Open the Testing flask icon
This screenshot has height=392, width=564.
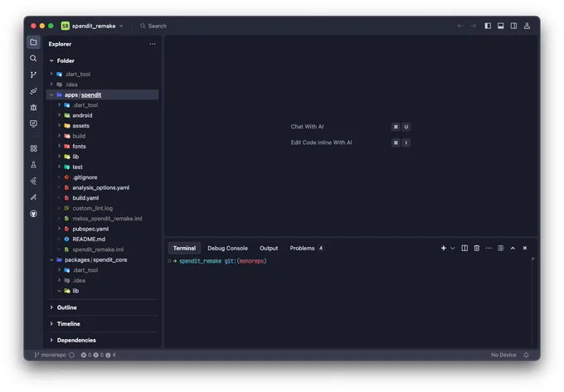click(33, 165)
